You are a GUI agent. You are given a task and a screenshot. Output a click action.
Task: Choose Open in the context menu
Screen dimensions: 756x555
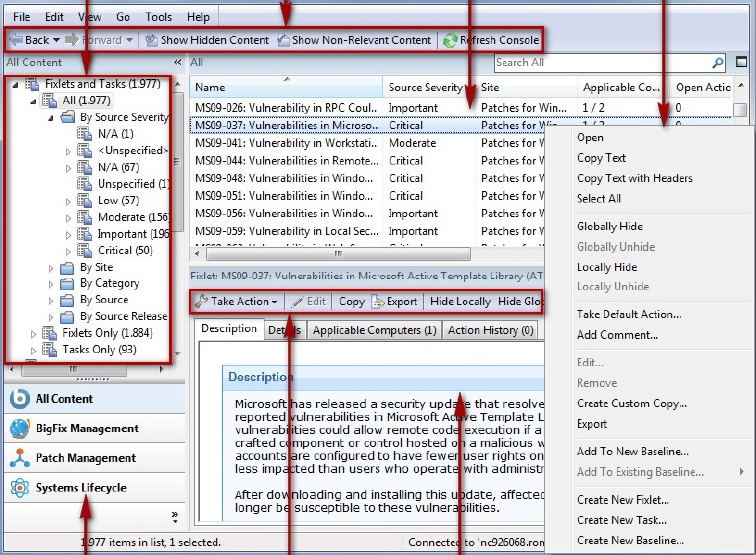(x=590, y=138)
